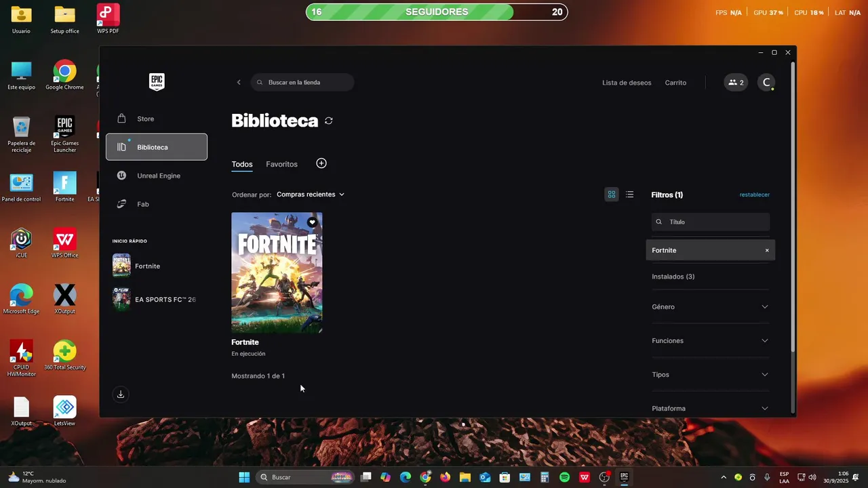Toggle favorite heart on Fortnite cover
The width and height of the screenshot is (868, 488).
(x=312, y=222)
